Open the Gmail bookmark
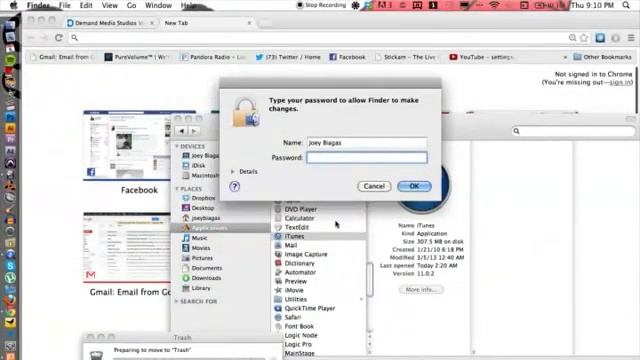This screenshot has width=640, height=360. tap(62, 57)
